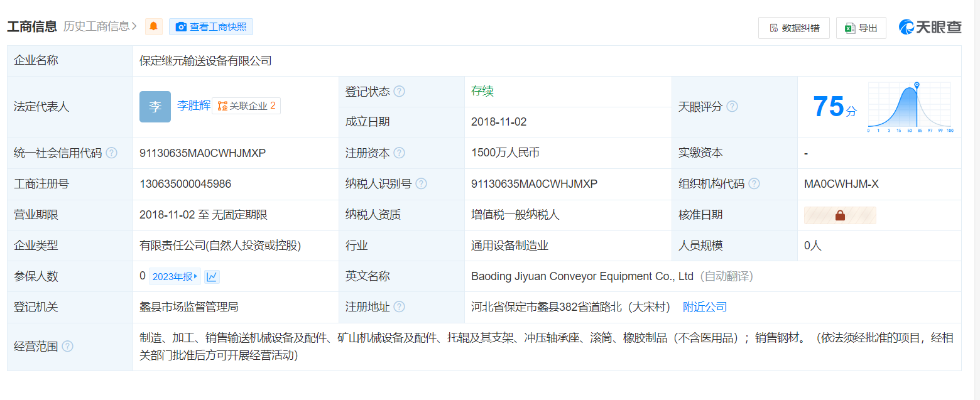Unlock the 核准日期 lock icon
Image resolution: width=980 pixels, height=400 pixels.
[x=840, y=215]
